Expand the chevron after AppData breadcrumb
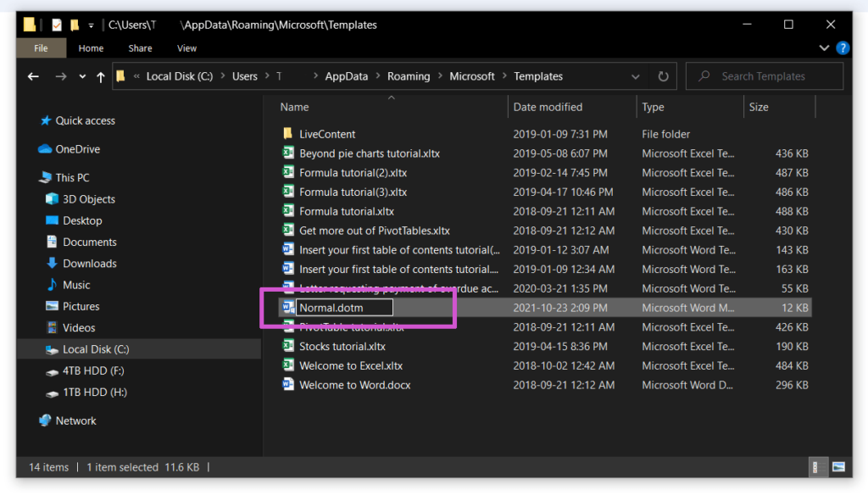This screenshot has width=868, height=496. click(x=378, y=76)
